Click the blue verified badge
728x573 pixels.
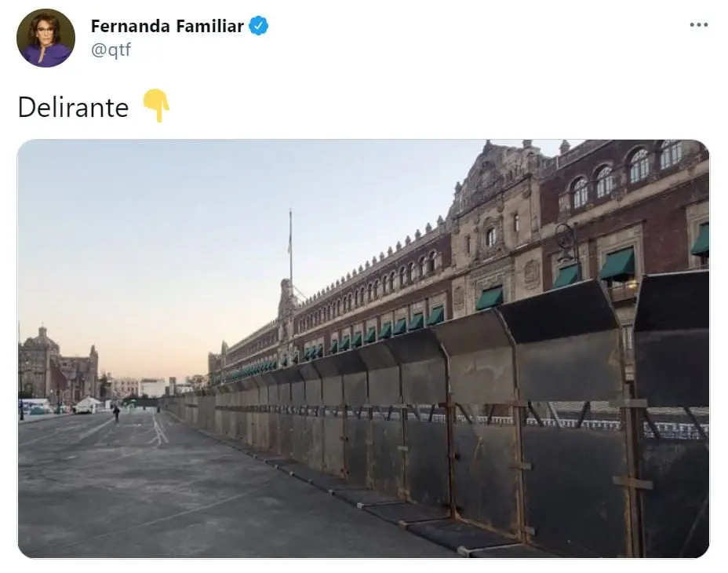[x=259, y=26]
